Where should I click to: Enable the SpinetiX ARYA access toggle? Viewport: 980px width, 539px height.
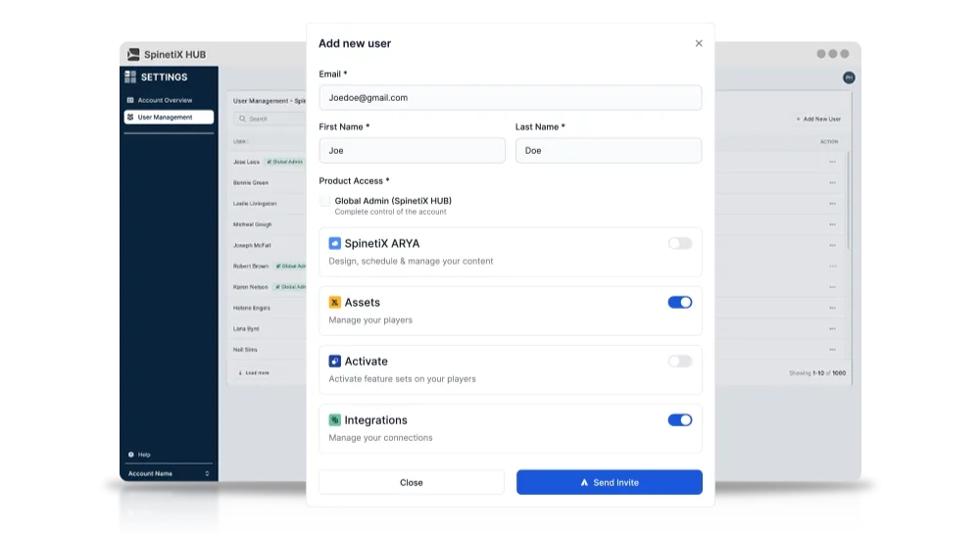pyautogui.click(x=679, y=243)
